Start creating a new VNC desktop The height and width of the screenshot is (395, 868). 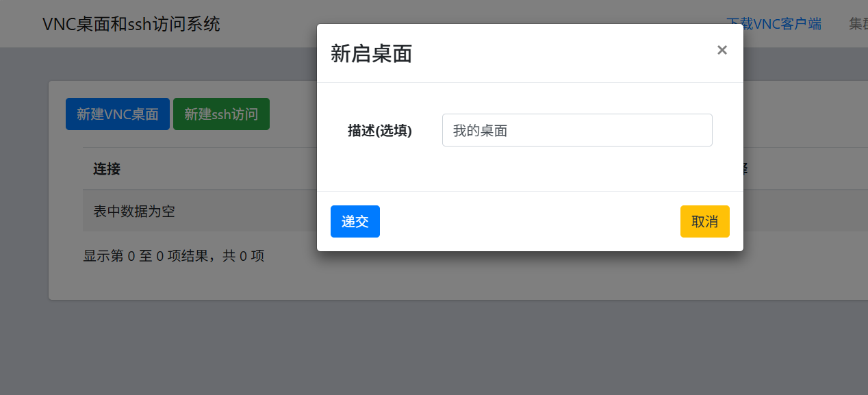coord(117,114)
